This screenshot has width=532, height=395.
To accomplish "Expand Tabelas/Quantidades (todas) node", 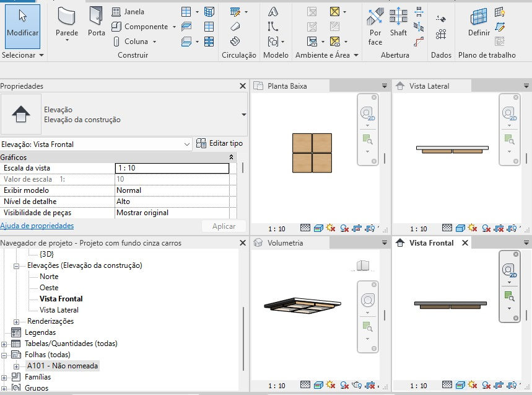I will tap(4, 344).
